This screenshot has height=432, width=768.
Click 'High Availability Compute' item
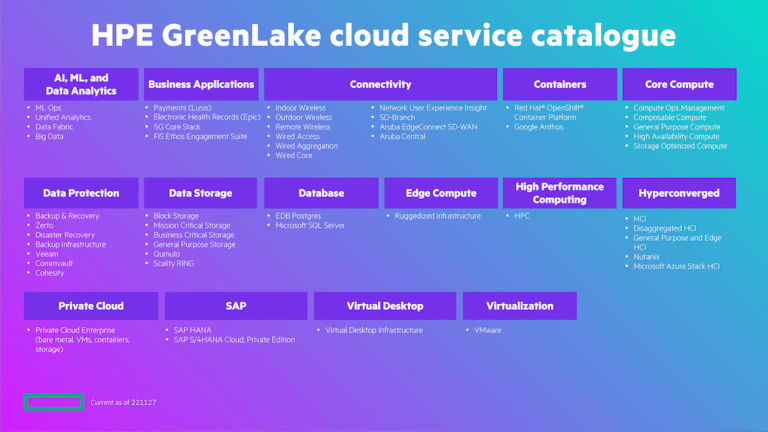pyautogui.click(x=676, y=136)
